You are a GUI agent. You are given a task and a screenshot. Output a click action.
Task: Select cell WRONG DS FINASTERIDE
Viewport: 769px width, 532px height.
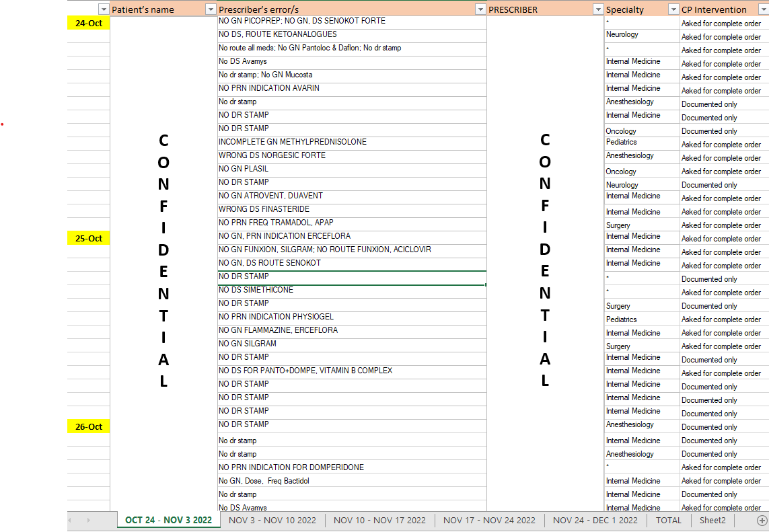tap(352, 211)
